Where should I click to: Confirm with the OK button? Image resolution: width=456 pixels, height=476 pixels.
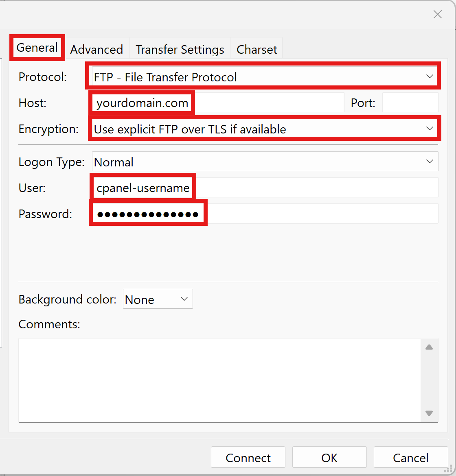click(329, 458)
